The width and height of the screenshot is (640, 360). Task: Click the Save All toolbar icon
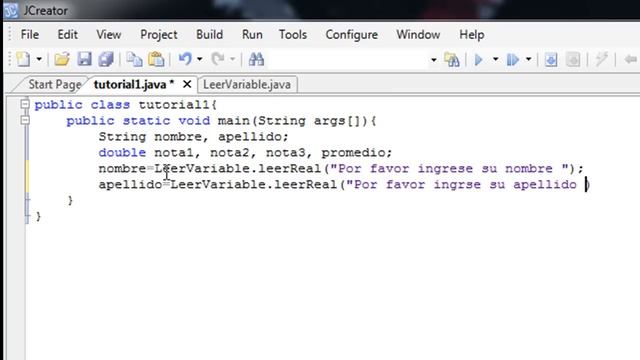(106, 60)
